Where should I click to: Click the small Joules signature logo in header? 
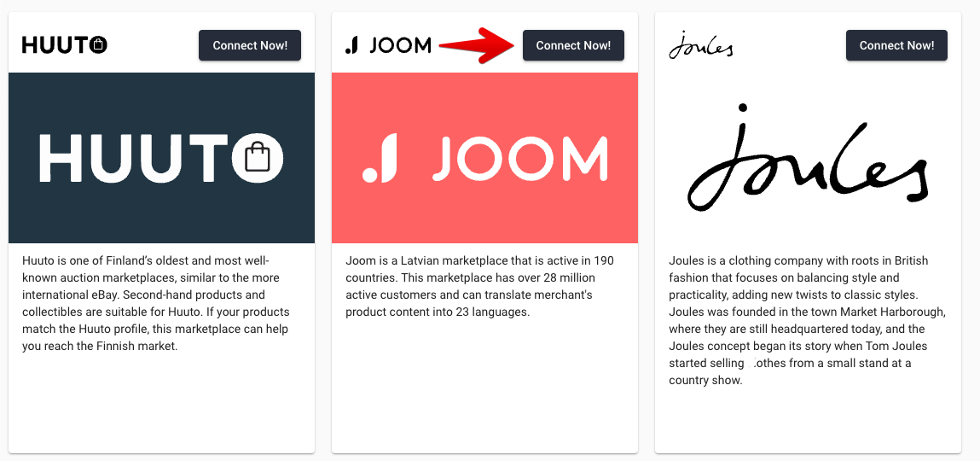coord(700,45)
